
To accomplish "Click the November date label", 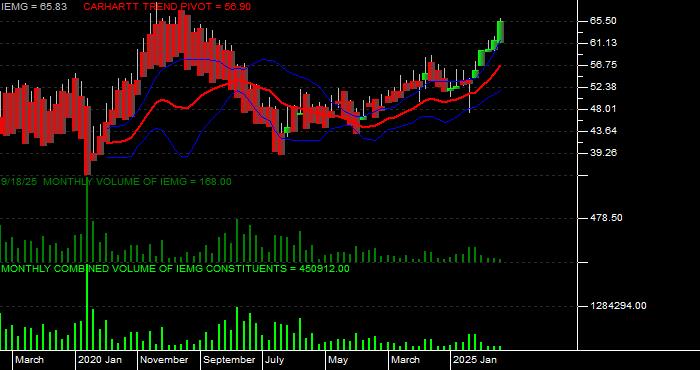I will click(164, 360).
